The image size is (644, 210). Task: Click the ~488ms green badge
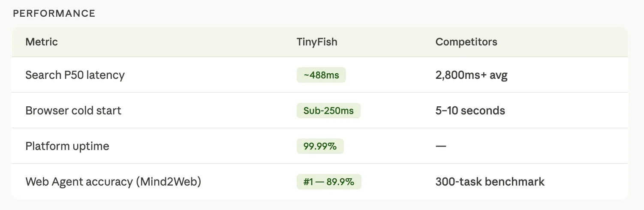point(321,75)
